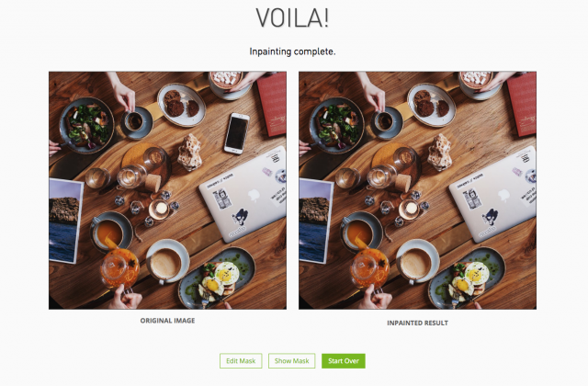588x386 pixels.
Task: Click the lit candle in the original image
Action: pos(159,209)
